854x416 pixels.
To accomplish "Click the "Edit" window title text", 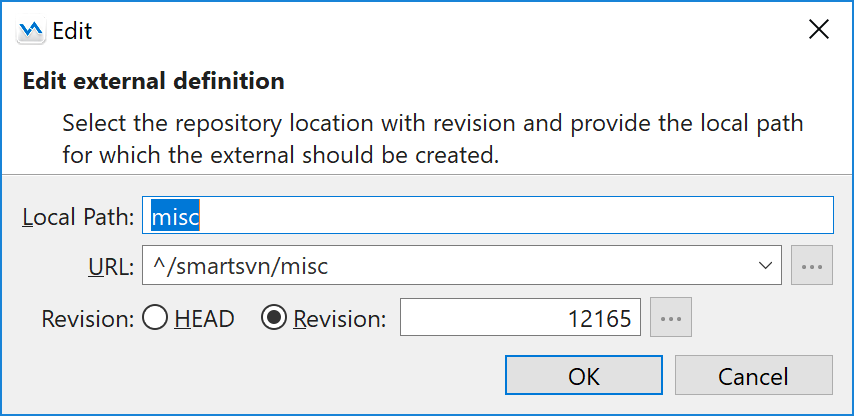I will tap(72, 31).
